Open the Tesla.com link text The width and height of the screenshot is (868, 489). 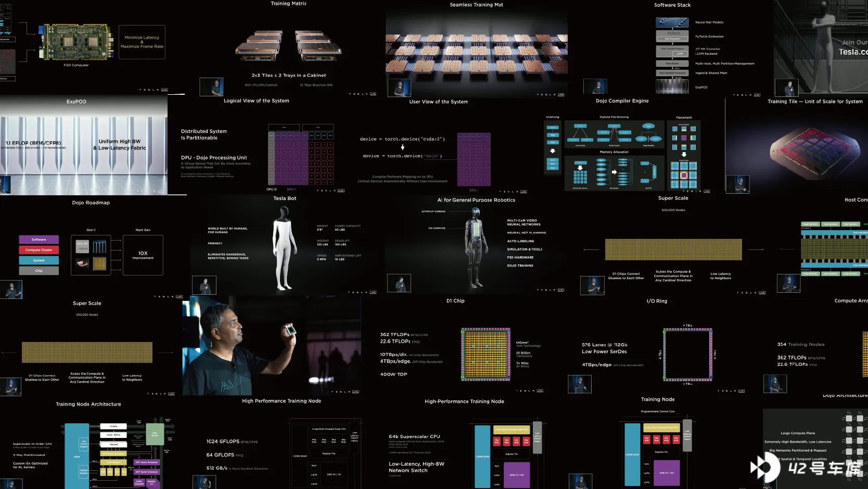click(x=852, y=52)
